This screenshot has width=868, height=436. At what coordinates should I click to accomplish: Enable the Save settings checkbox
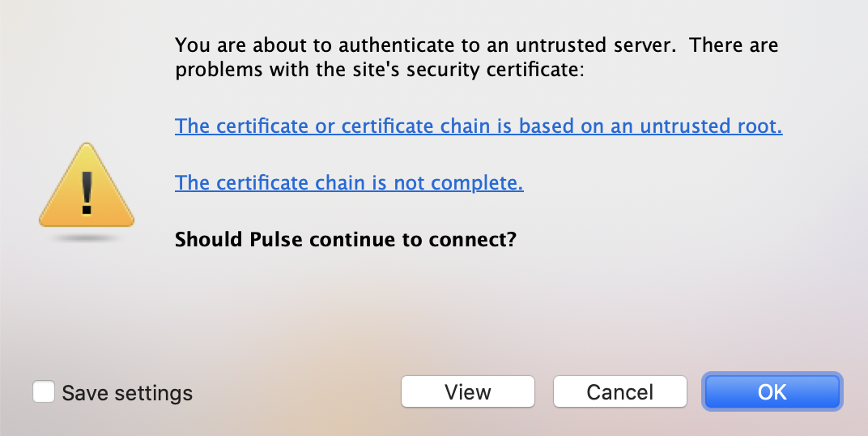[44, 392]
